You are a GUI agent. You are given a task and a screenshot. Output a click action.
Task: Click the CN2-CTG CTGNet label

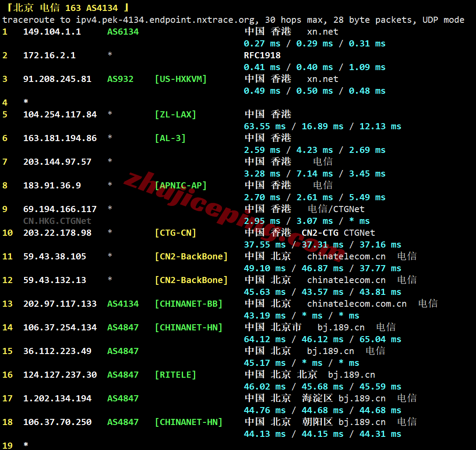(338, 233)
